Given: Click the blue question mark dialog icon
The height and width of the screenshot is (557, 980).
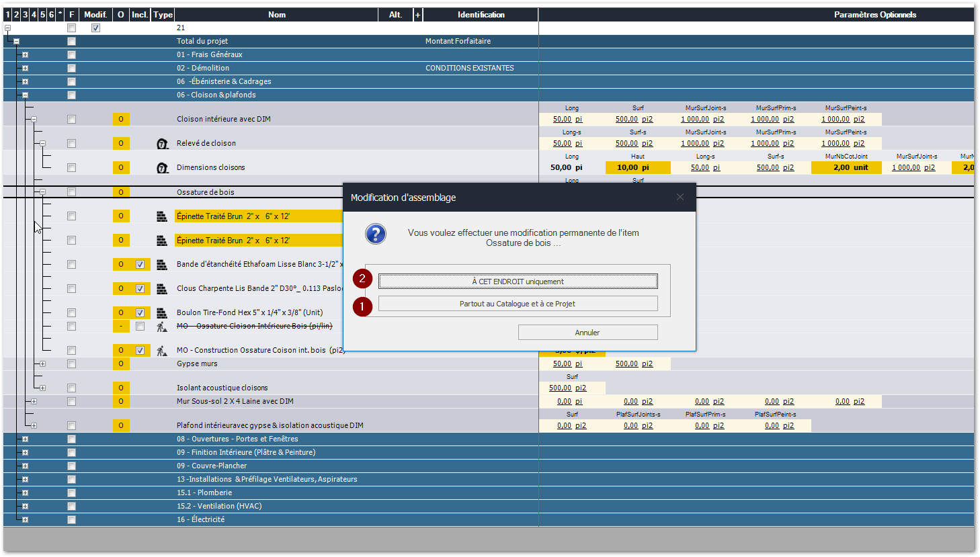Looking at the screenshot, I should coord(375,234).
